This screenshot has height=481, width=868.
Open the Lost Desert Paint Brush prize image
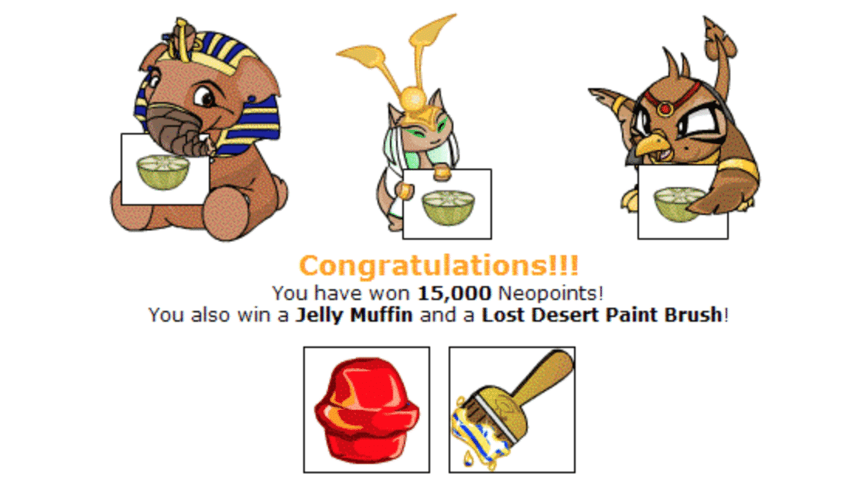(x=512, y=410)
